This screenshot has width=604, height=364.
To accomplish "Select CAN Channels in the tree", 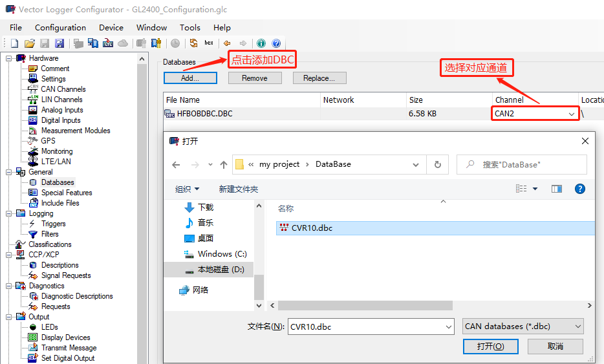I will [63, 89].
